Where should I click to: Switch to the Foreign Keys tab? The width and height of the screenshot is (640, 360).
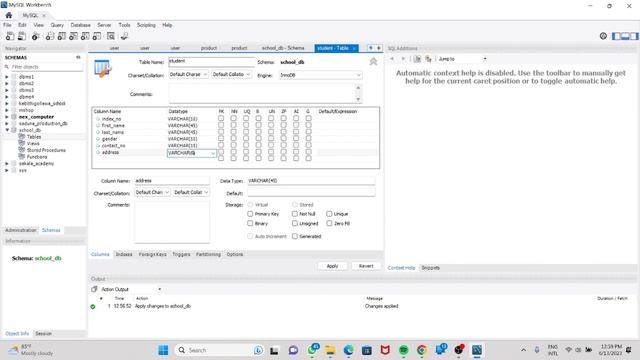(153, 254)
